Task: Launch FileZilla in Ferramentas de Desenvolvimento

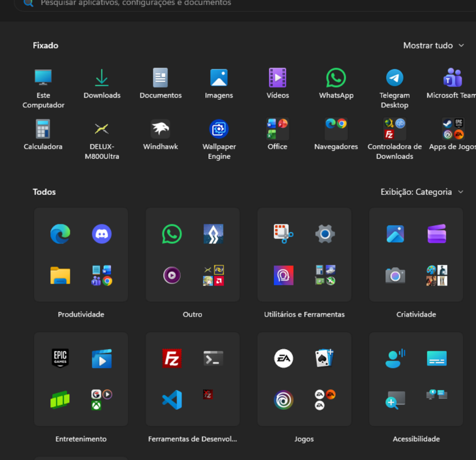Action: [172, 358]
